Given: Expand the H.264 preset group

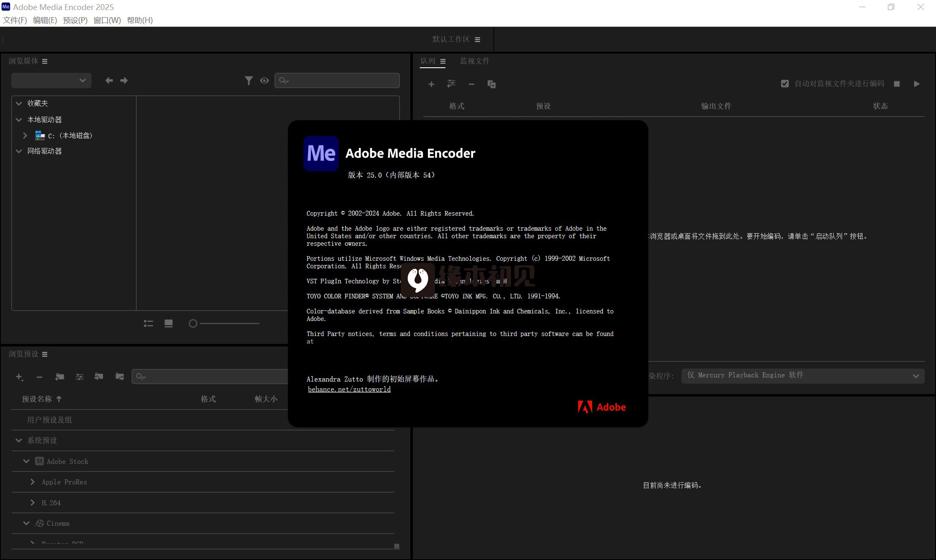Looking at the screenshot, I should (x=33, y=503).
